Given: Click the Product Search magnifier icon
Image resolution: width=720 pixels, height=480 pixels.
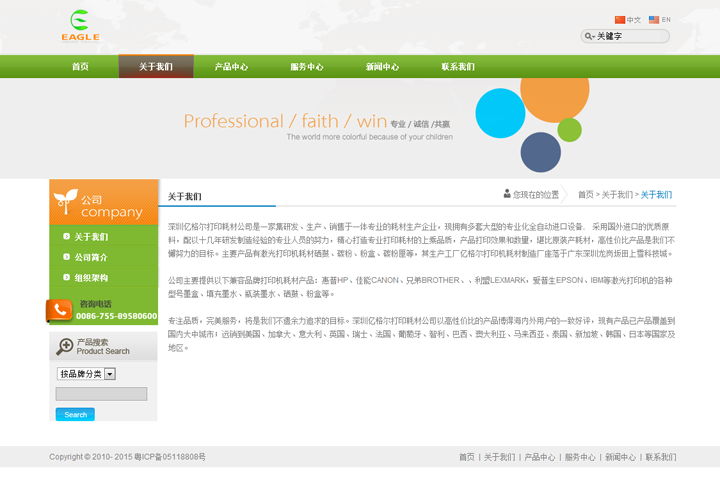Looking at the screenshot, I should (x=63, y=346).
